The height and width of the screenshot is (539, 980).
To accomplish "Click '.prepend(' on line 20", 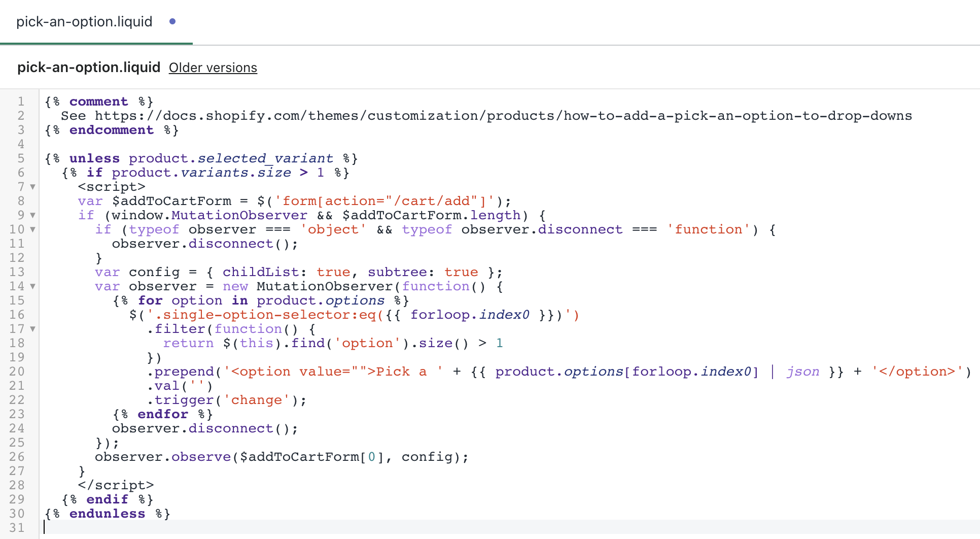I will coord(184,372).
